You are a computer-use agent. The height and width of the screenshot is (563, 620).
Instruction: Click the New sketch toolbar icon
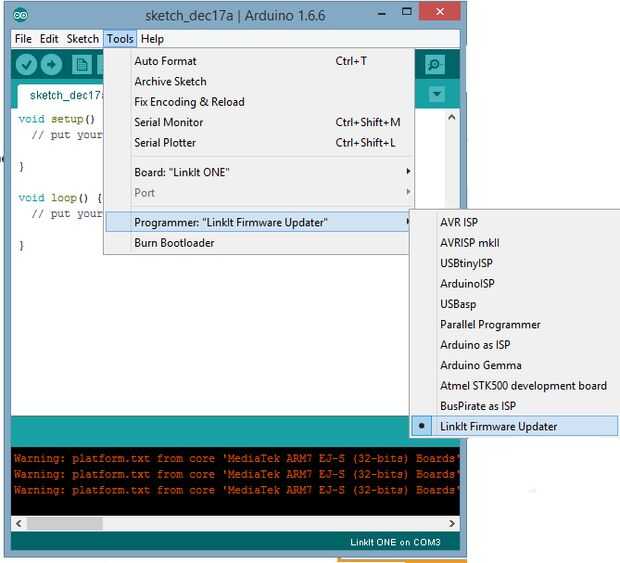click(81, 65)
